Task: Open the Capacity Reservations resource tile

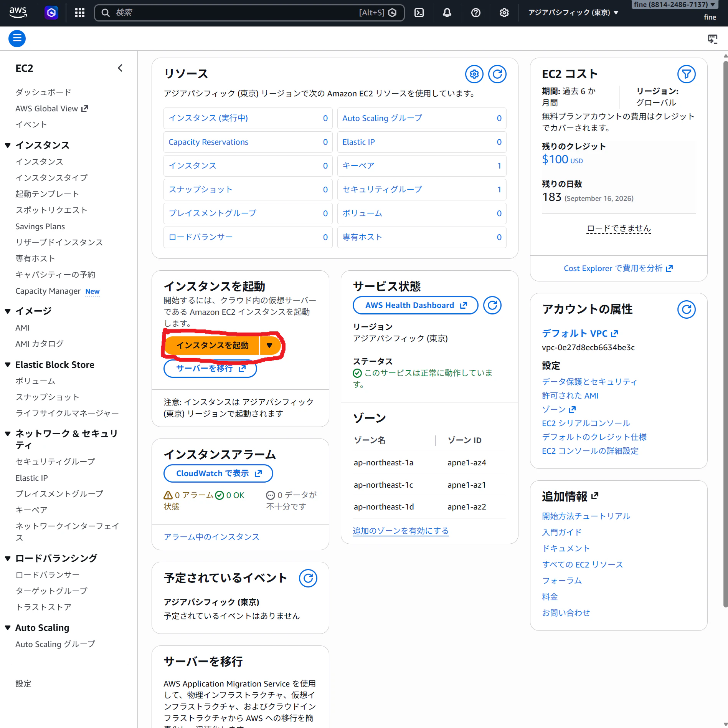Action: point(248,142)
